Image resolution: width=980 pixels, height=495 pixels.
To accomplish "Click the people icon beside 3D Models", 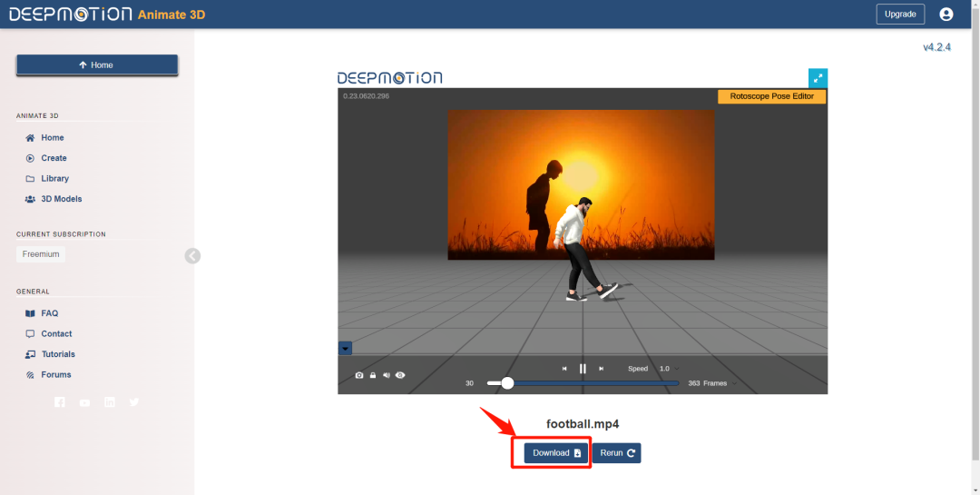I will (x=30, y=199).
